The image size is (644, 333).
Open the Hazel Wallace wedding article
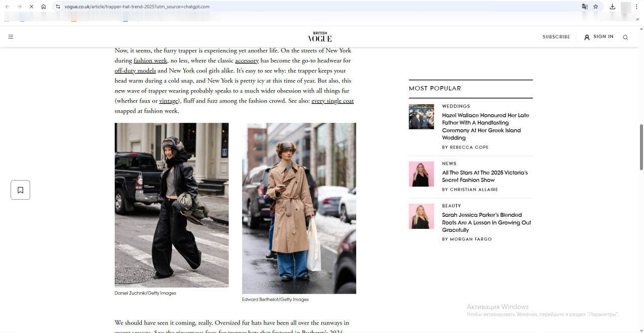[x=485, y=126]
